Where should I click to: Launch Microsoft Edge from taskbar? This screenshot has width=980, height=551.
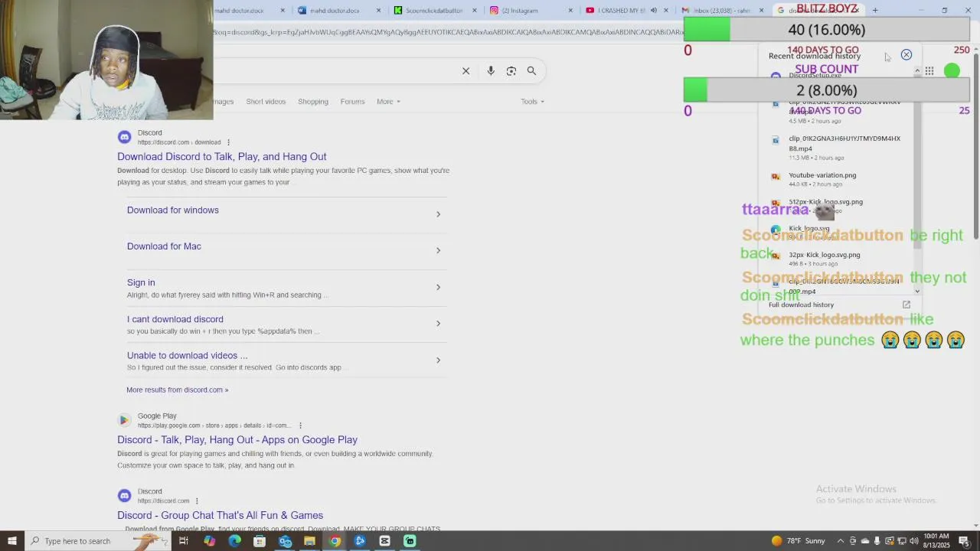[234, 541]
